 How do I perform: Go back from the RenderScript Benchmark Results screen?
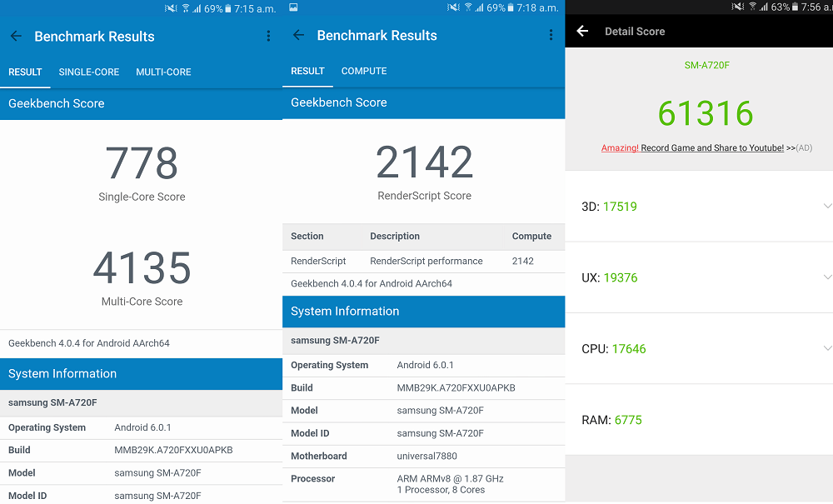click(298, 35)
